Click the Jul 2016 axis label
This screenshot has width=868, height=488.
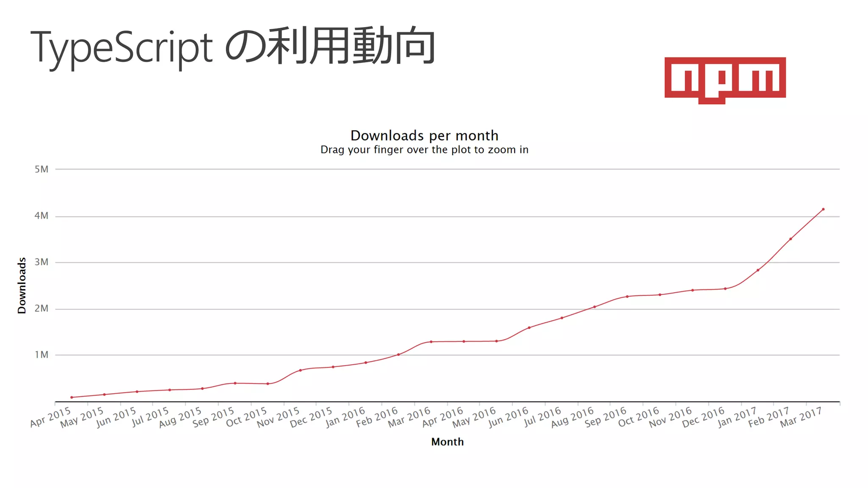pyautogui.click(x=542, y=417)
